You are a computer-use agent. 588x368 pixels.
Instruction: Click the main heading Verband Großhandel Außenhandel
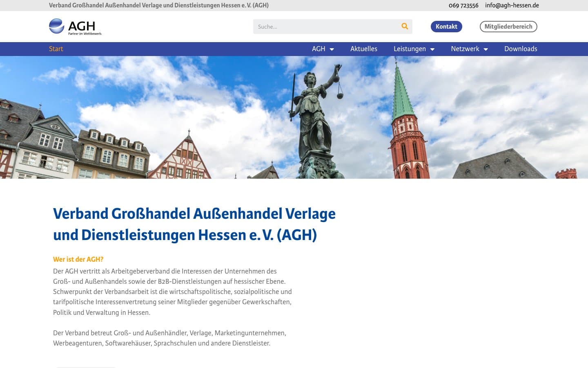tap(194, 224)
